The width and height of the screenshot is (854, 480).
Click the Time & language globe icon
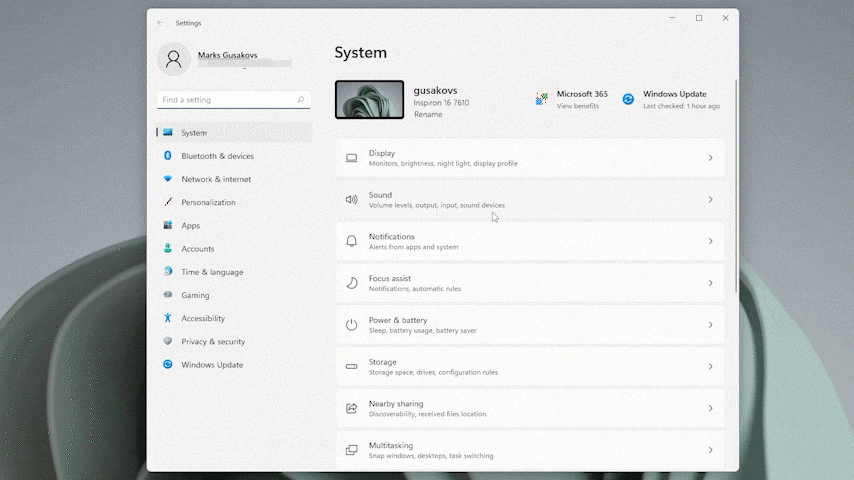click(168, 271)
